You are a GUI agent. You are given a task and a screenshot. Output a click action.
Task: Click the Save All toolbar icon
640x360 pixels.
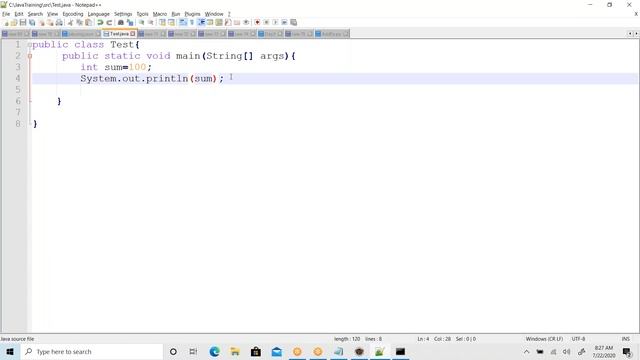tap(32, 22)
